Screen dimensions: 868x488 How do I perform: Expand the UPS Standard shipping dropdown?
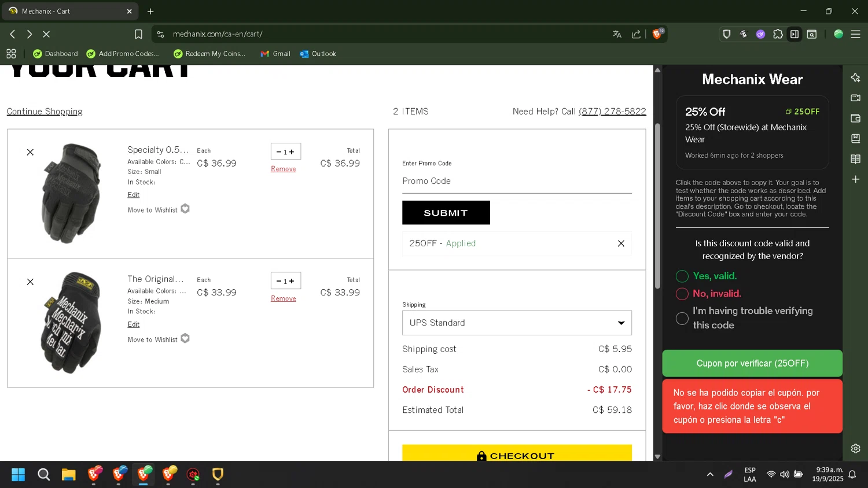(517, 323)
